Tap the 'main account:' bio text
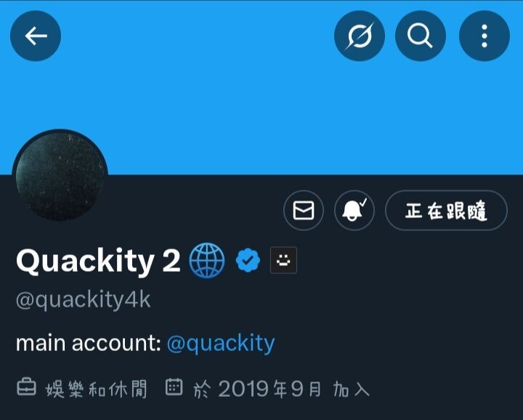Viewport: 523px width, 420px height. click(89, 343)
